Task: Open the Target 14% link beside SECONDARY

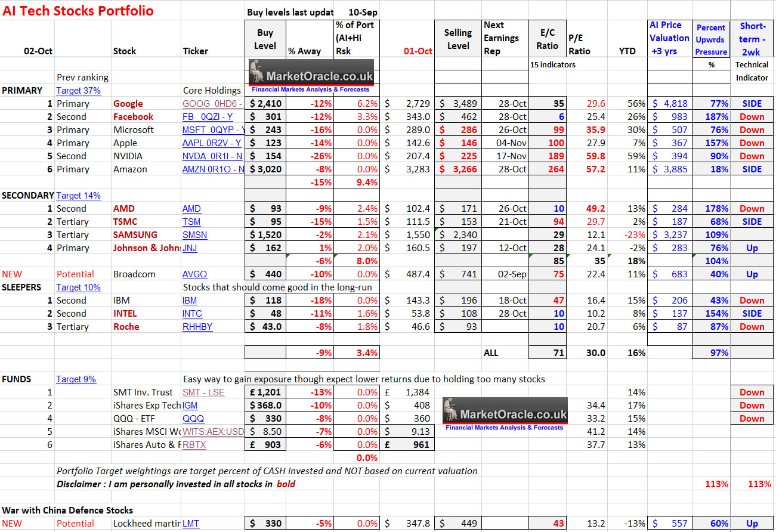Action: pos(79,196)
